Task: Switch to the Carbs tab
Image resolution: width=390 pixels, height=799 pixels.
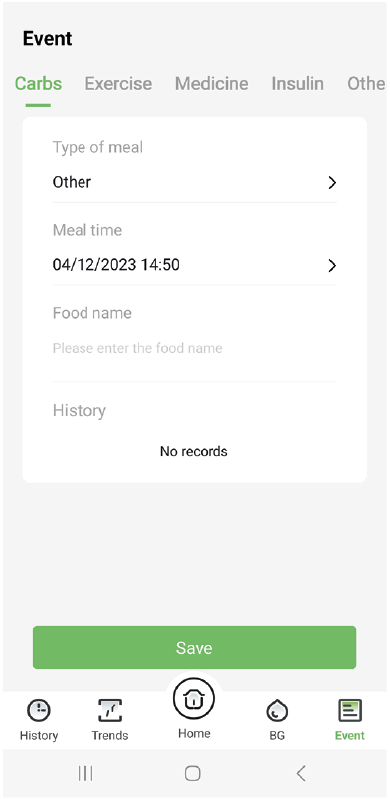Action: [x=38, y=84]
